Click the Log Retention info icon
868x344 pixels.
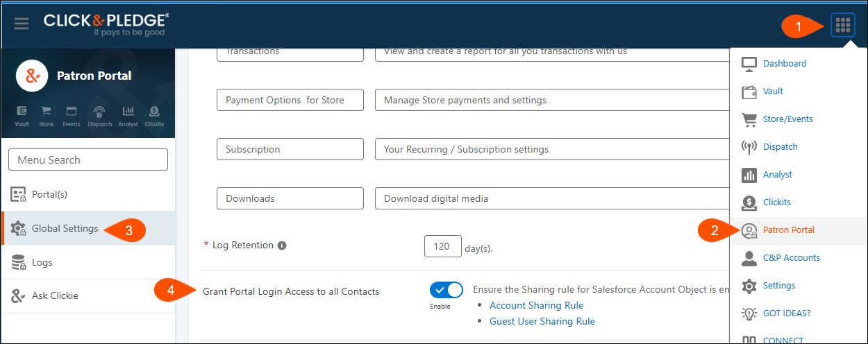[282, 246]
